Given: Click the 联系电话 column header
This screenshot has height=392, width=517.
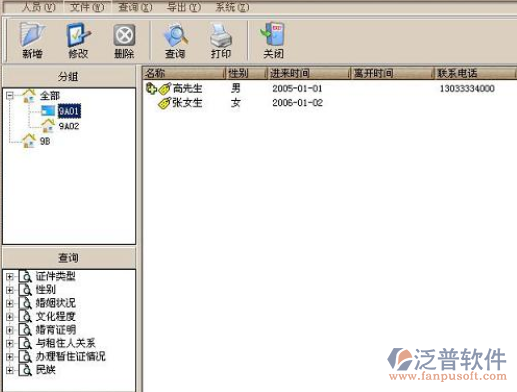Looking at the screenshot, I should (475, 73).
